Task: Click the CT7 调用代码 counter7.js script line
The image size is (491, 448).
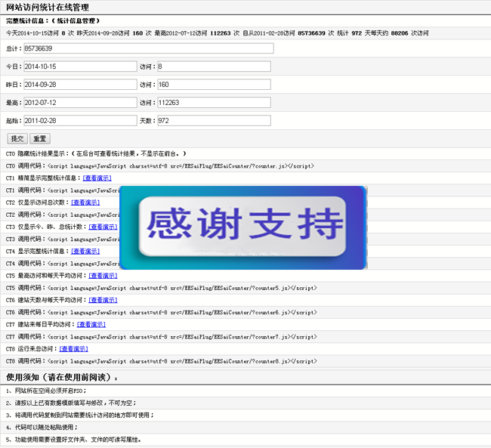Action: 161,337
